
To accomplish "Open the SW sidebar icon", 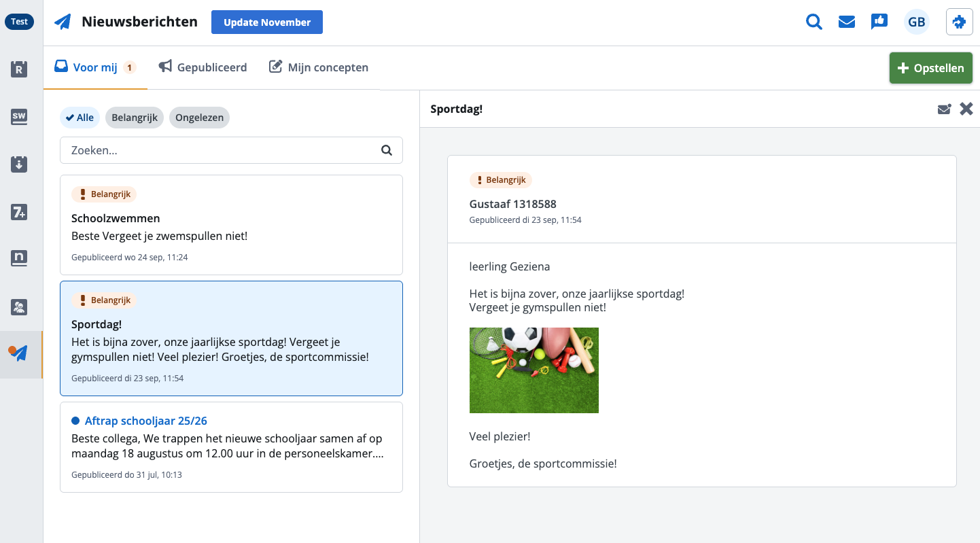I will click(19, 117).
